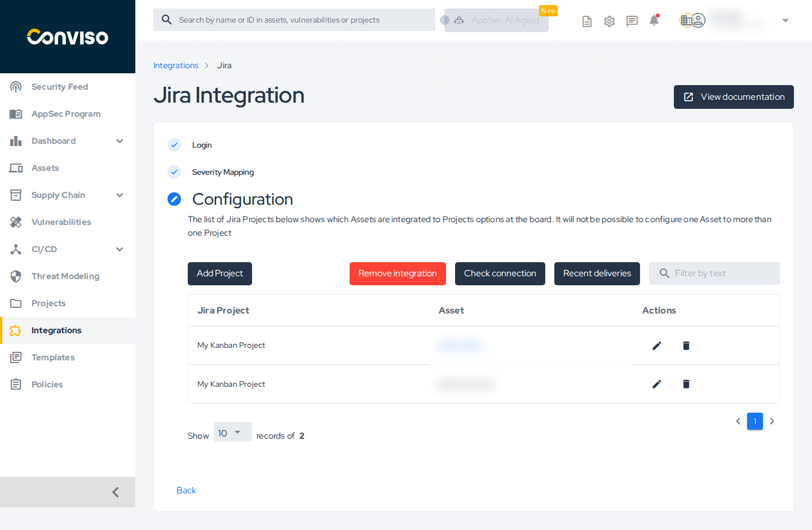Viewport: 812px width, 530px height.
Task: Click the notifications bell icon
Action: 654,20
